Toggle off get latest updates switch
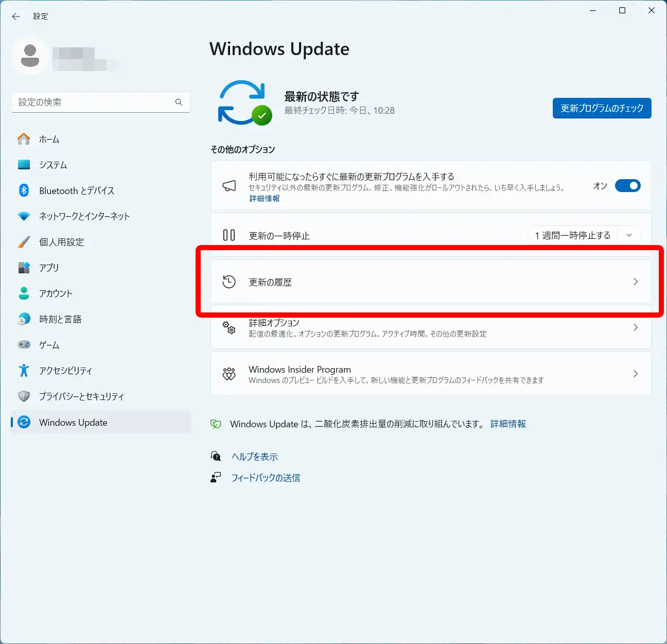This screenshot has width=667, height=644. pos(628,186)
